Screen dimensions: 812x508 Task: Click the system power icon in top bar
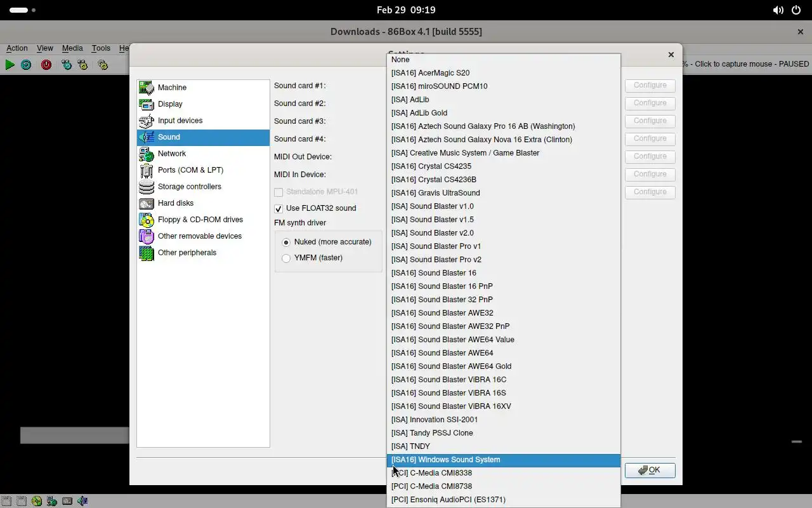click(x=796, y=10)
